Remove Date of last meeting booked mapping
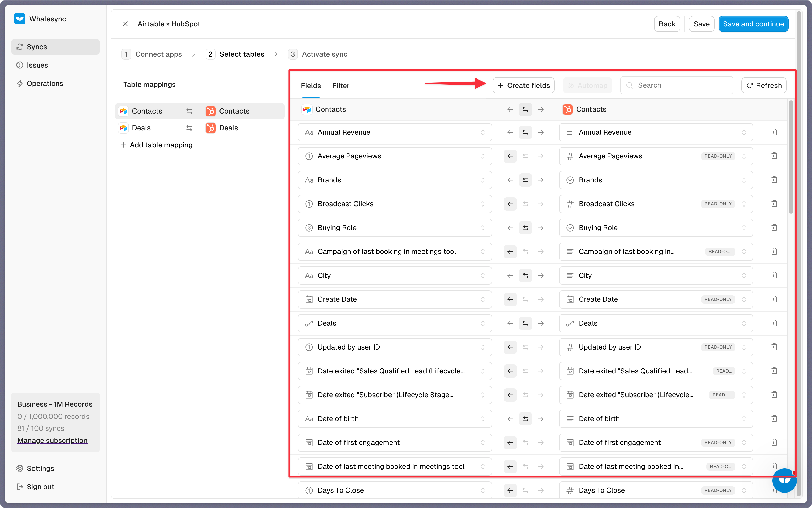The height and width of the screenshot is (508, 812). coord(774,466)
